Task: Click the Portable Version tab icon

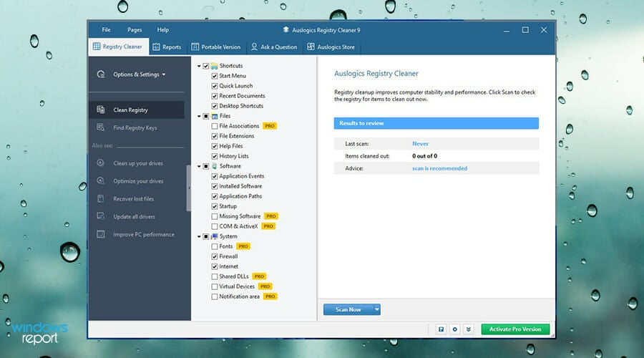Action: 195,47
